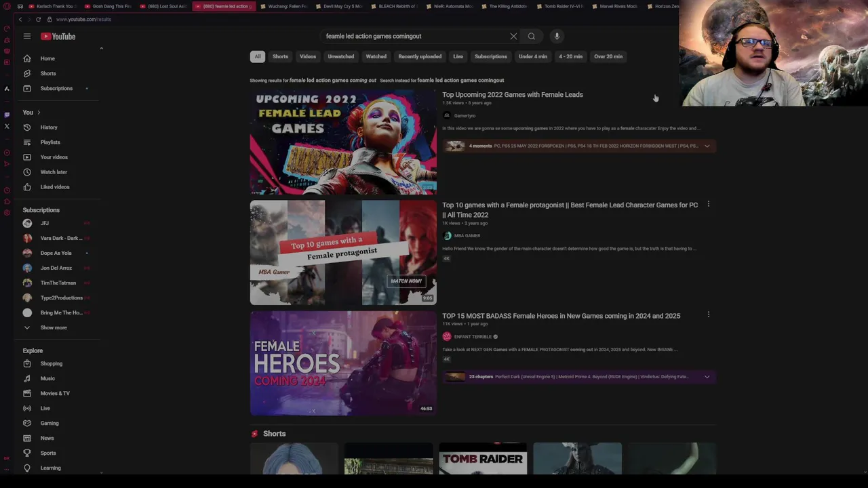Switch to 'NieR: Automata' browser tab
Screen dimensions: 868x488
coord(449,6)
